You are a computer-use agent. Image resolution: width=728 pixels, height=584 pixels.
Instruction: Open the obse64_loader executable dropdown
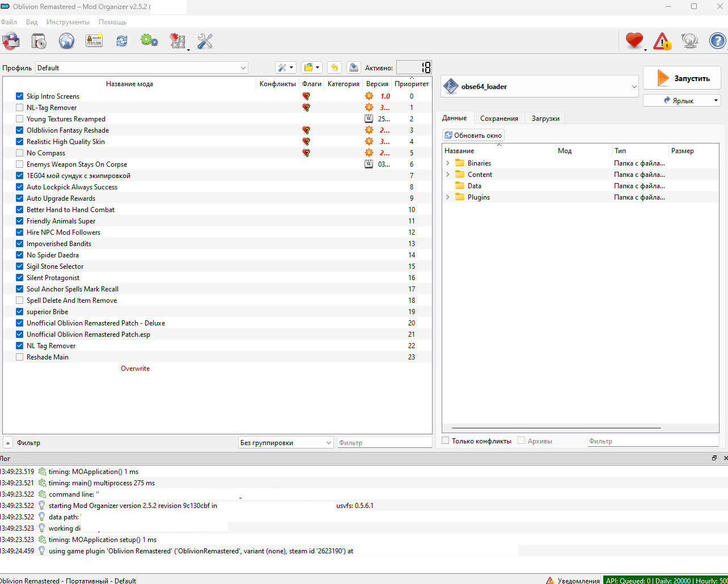(x=540, y=86)
